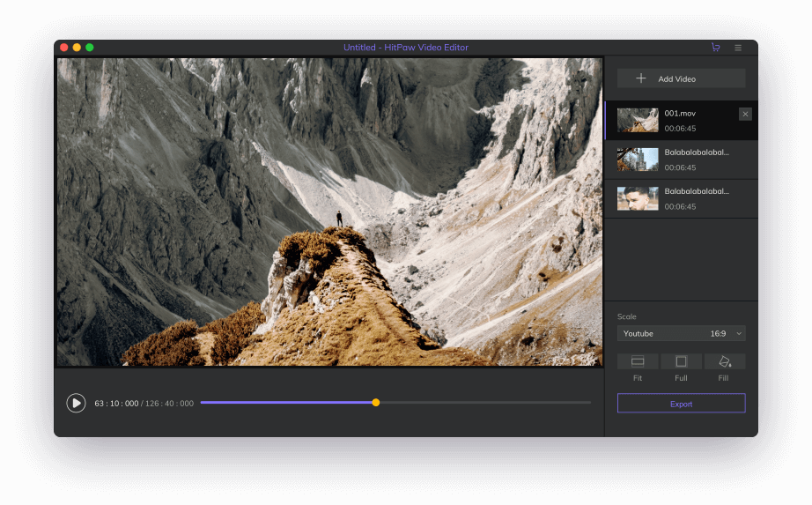The width and height of the screenshot is (812, 505).
Task: Open the shopping cart purchase icon
Action: coord(715,48)
